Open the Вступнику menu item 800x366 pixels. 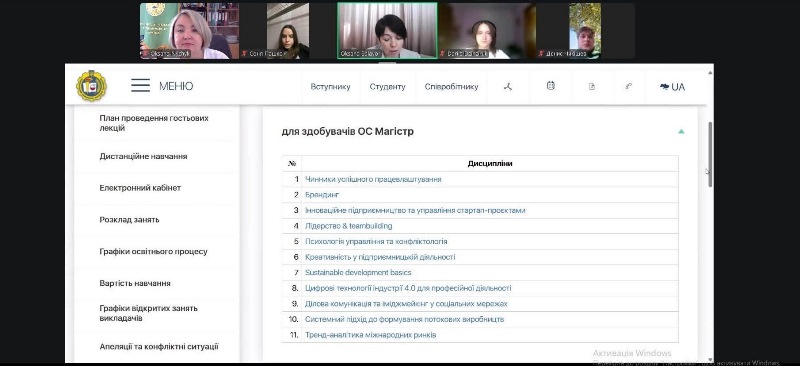(330, 87)
